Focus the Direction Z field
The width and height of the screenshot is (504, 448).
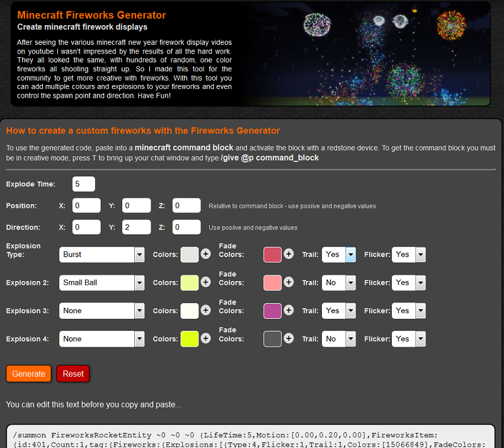186,227
